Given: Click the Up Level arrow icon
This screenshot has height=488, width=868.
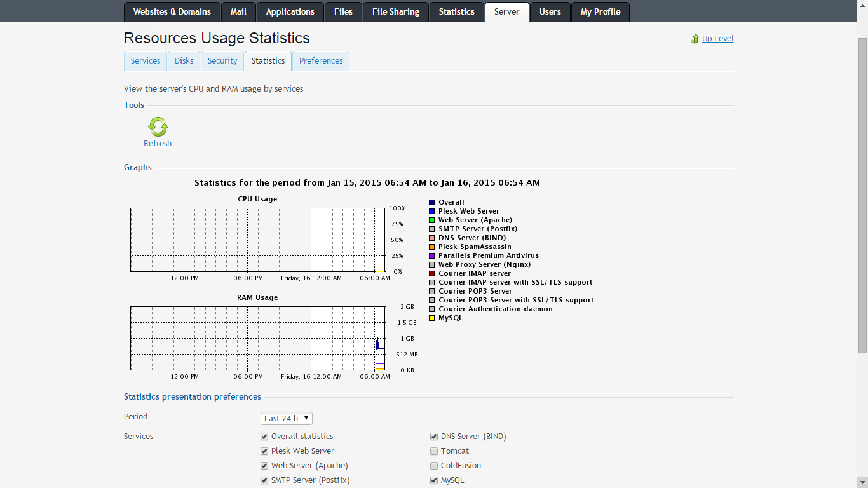Looking at the screenshot, I should [695, 39].
